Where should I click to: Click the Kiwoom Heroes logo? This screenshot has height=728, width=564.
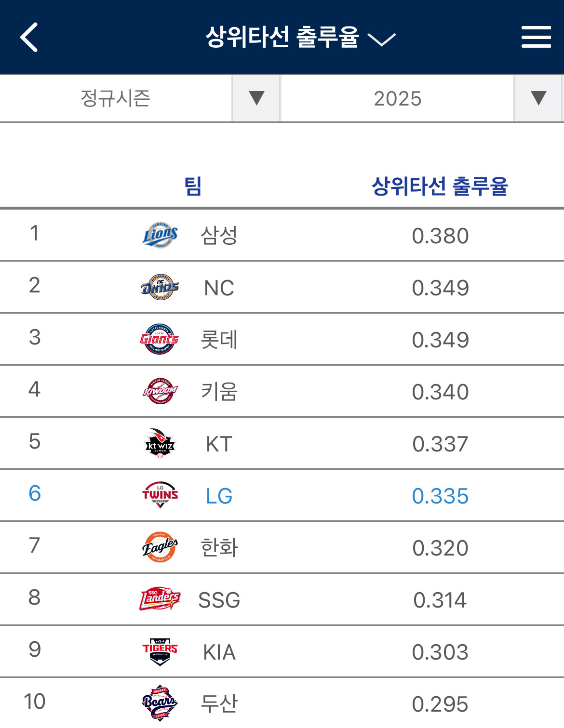point(160,391)
